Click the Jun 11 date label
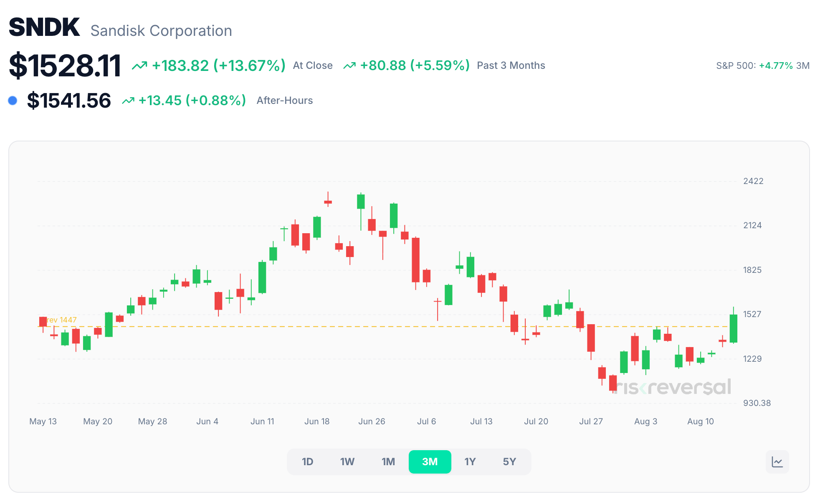Viewport: 820px width, 504px height. click(x=262, y=421)
